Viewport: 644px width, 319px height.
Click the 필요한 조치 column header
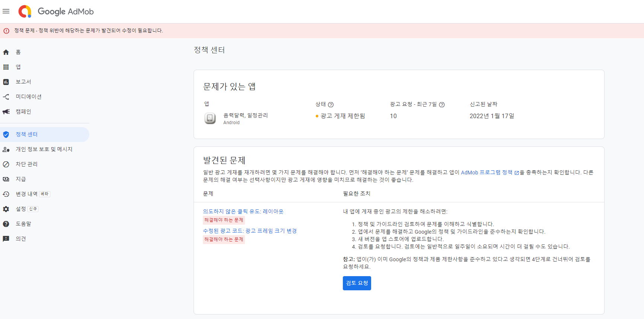[357, 194]
